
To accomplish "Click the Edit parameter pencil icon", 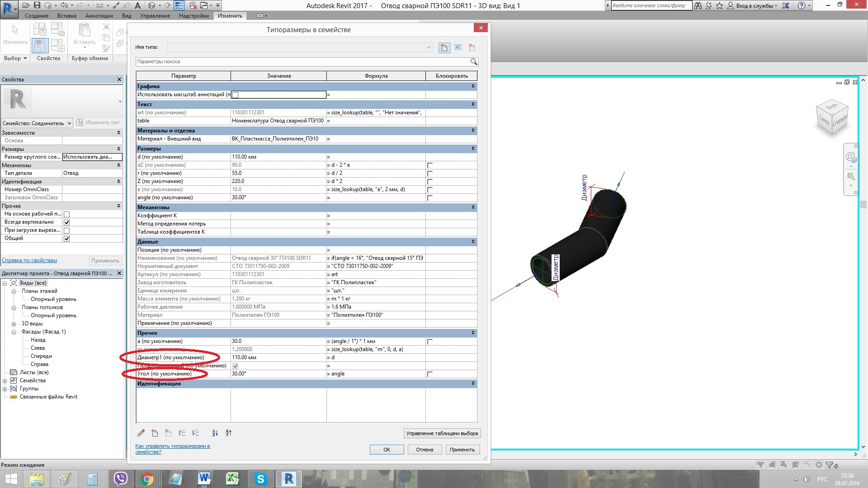I will tap(141, 433).
